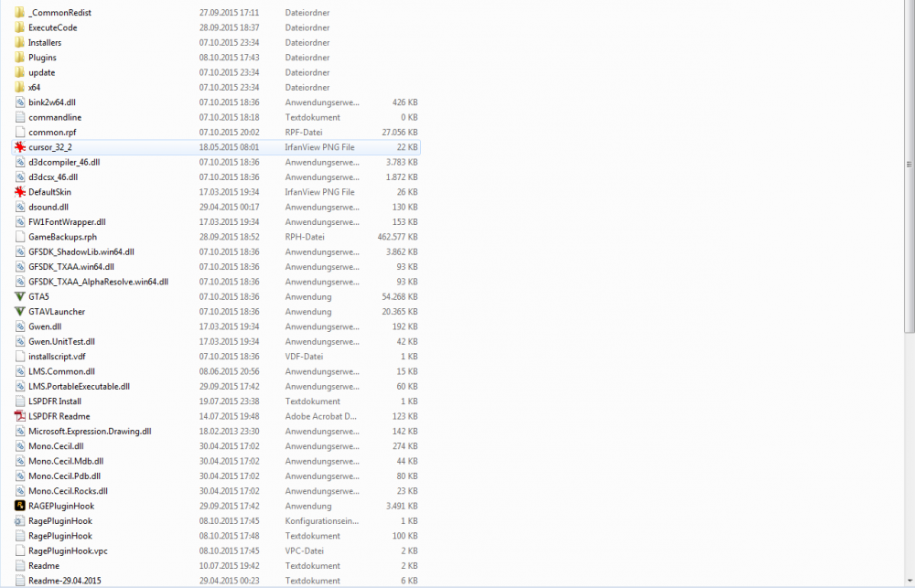The height and width of the screenshot is (588, 915).
Task: Select GFSDK_ShadowLib.win64.dll file name
Action: tap(81, 252)
